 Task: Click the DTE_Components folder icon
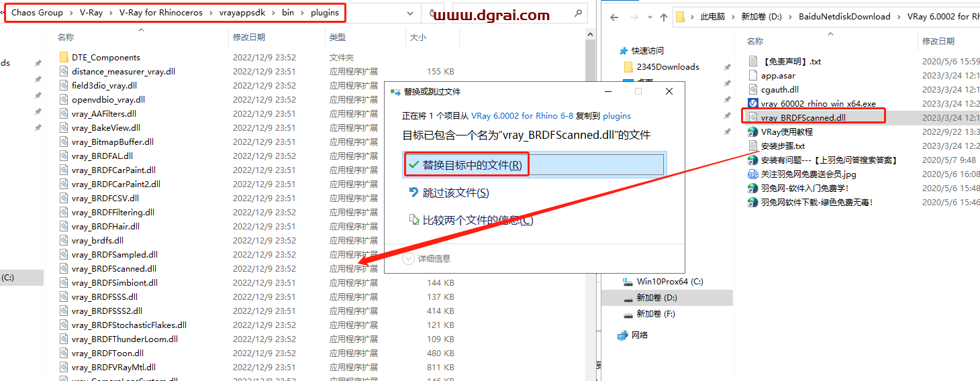pyautogui.click(x=64, y=57)
